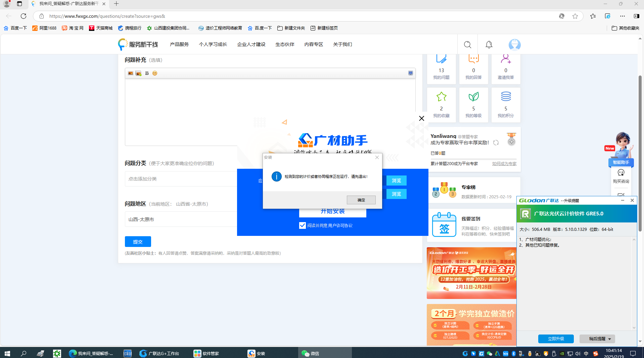The height and width of the screenshot is (358, 644).
Task: Add page to favorites star icon
Action: pyautogui.click(x=575, y=16)
